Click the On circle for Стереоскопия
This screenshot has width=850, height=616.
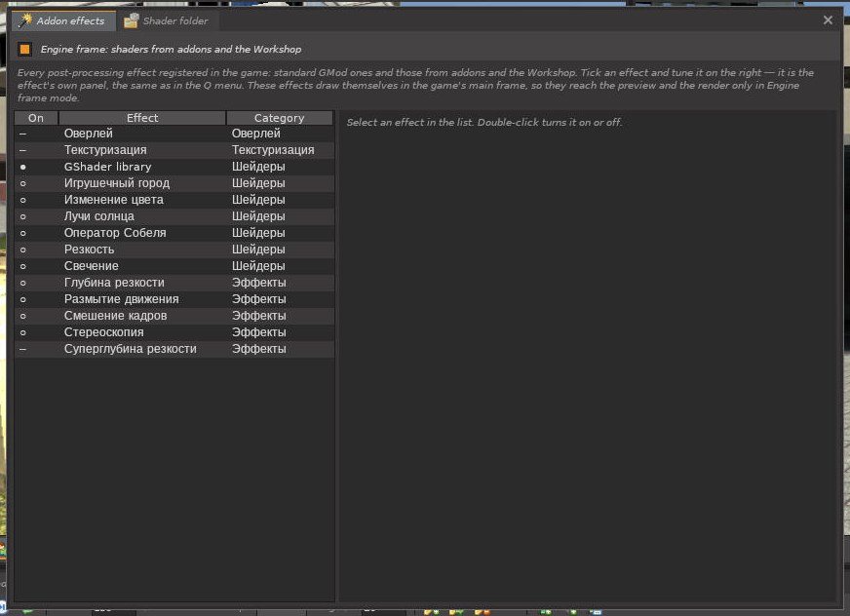point(22,332)
